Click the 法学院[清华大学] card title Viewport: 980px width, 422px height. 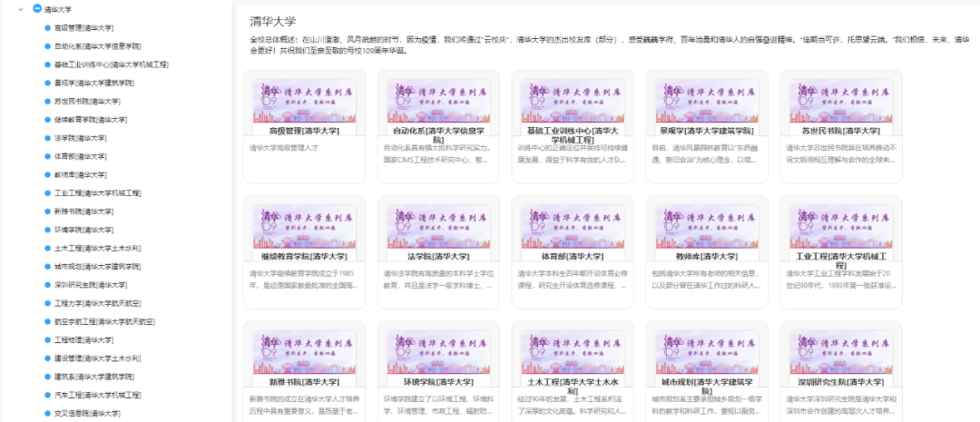tap(438, 257)
